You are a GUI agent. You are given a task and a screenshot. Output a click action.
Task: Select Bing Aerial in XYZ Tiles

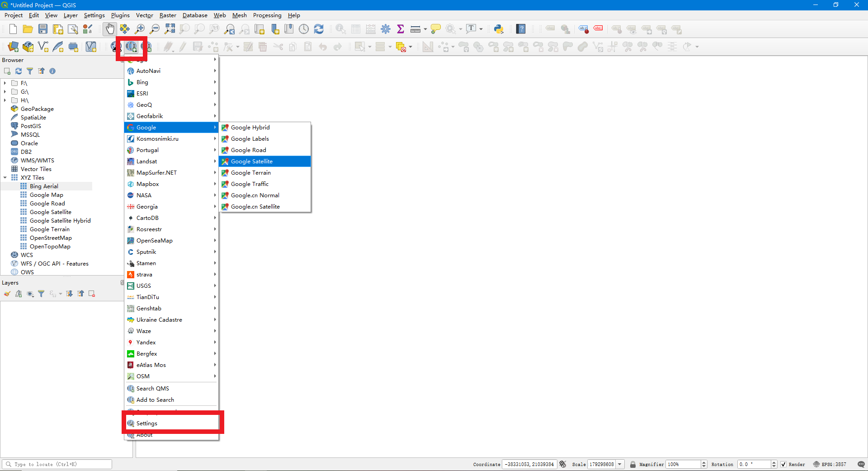tap(44, 186)
